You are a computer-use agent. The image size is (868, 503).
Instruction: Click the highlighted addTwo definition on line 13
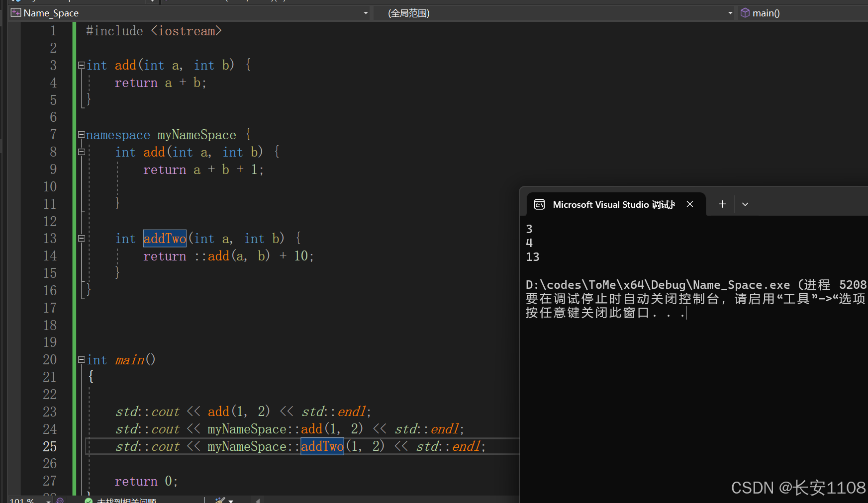click(x=165, y=239)
